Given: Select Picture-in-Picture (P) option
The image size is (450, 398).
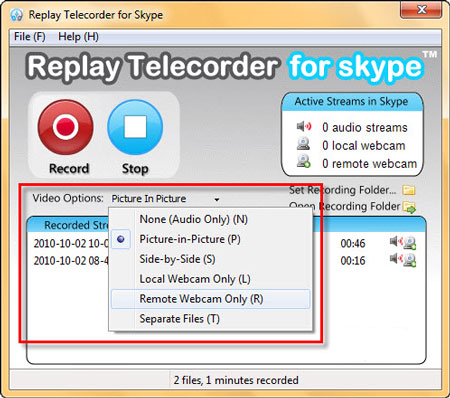Looking at the screenshot, I should click(210, 239).
